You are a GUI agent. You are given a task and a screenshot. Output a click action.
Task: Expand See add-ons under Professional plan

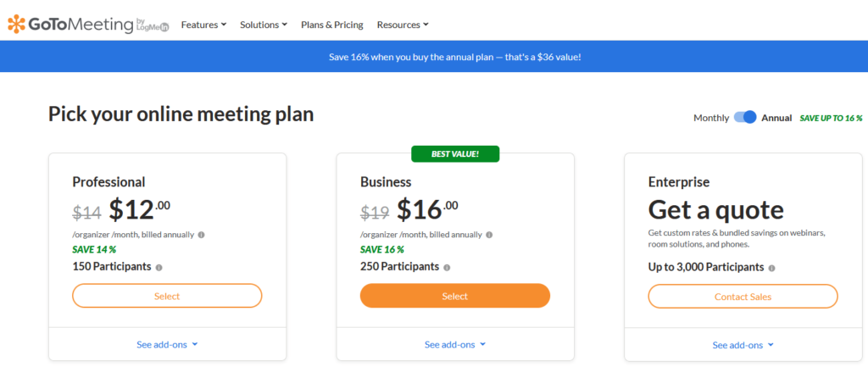[x=167, y=344]
